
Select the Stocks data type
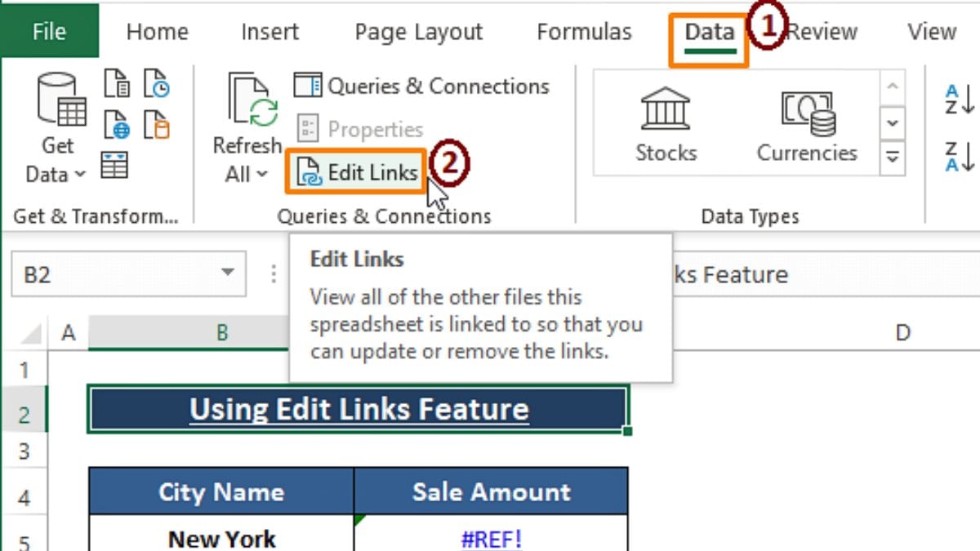(x=666, y=124)
